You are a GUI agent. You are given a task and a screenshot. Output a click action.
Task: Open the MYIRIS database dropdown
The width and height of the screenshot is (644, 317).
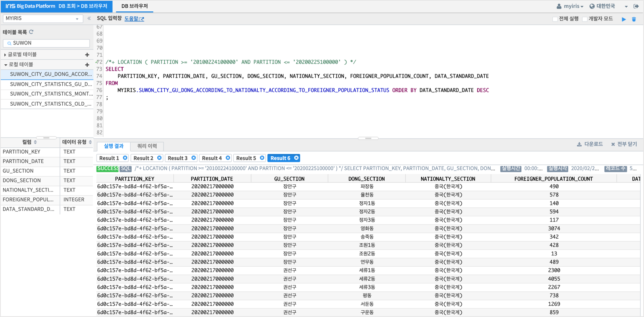[43, 18]
